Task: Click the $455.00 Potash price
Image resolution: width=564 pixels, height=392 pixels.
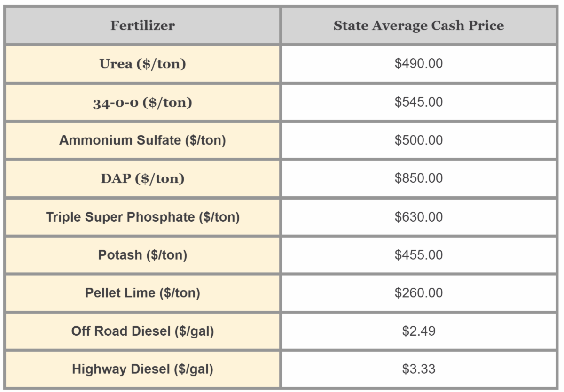Action: pos(418,255)
